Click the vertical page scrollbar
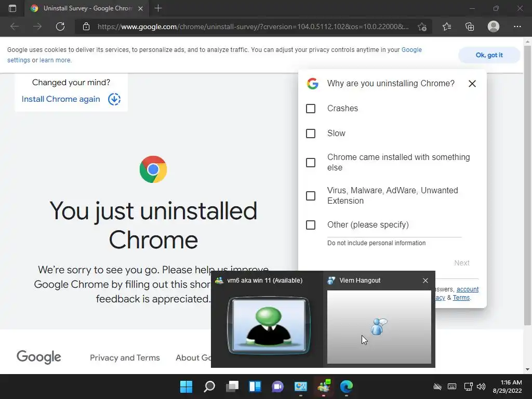Viewport: 532px width, 399px height. [527, 185]
